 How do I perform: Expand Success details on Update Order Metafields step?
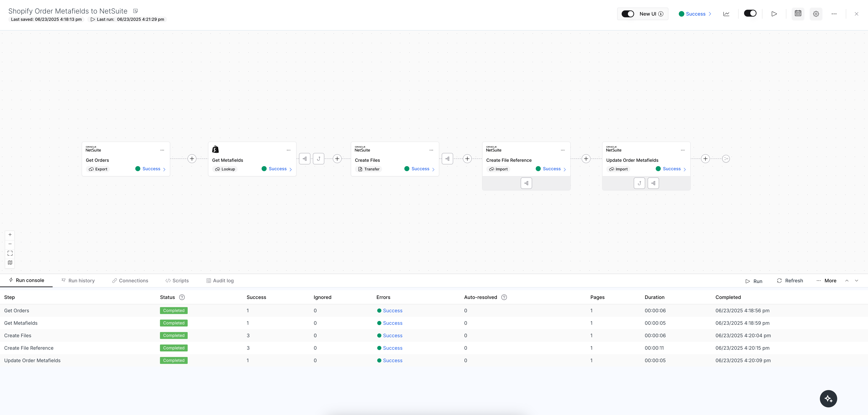point(671,169)
